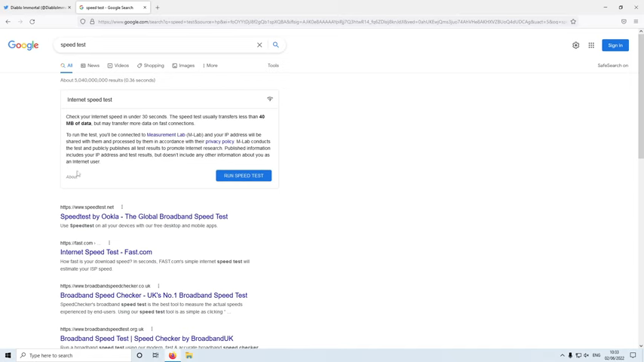Click the padlock site info icon

pos(92,22)
